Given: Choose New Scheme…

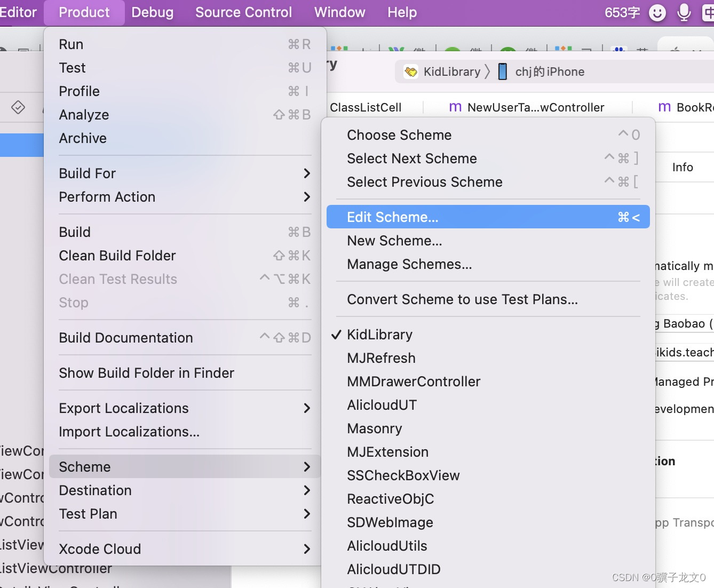Looking at the screenshot, I should (488, 241).
